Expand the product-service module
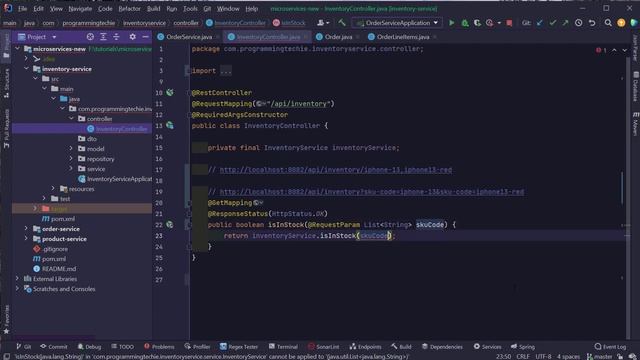This screenshot has width=640, height=360. (x=27, y=239)
